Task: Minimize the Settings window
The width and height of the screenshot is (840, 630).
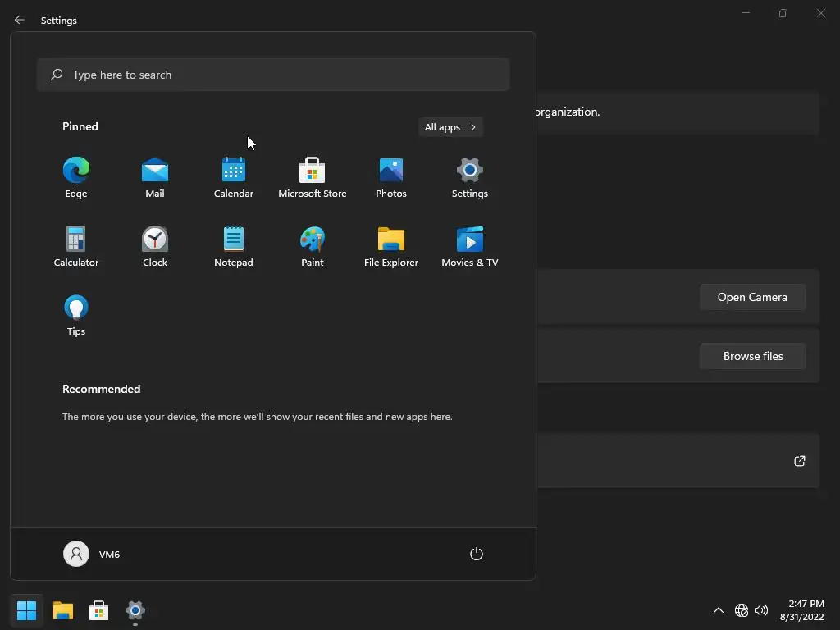Action: pyautogui.click(x=745, y=13)
